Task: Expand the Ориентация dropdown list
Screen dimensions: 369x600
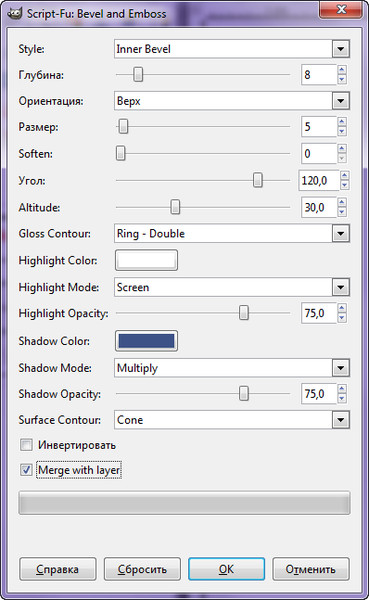Action: point(232,101)
